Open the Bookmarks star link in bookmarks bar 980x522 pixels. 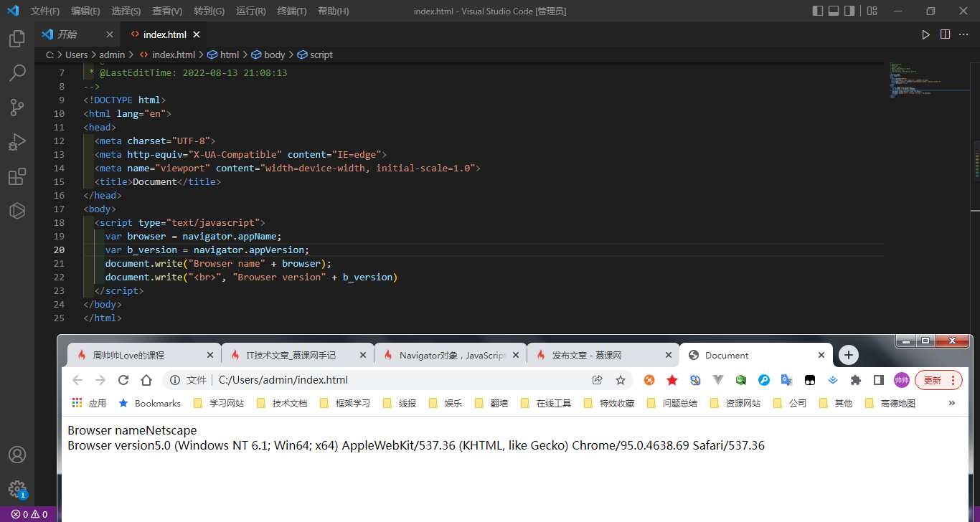(x=149, y=404)
